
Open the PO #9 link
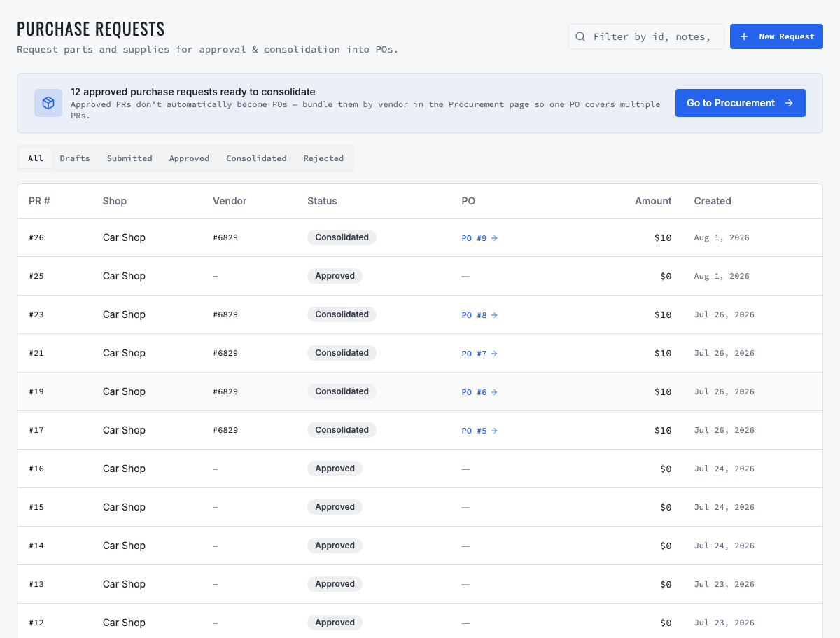click(x=479, y=238)
